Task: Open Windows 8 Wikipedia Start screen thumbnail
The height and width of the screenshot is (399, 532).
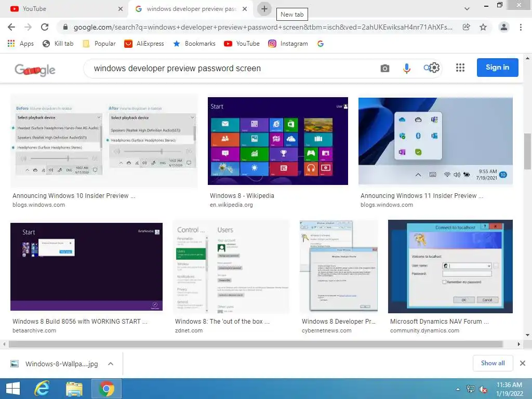Action: 278,141
